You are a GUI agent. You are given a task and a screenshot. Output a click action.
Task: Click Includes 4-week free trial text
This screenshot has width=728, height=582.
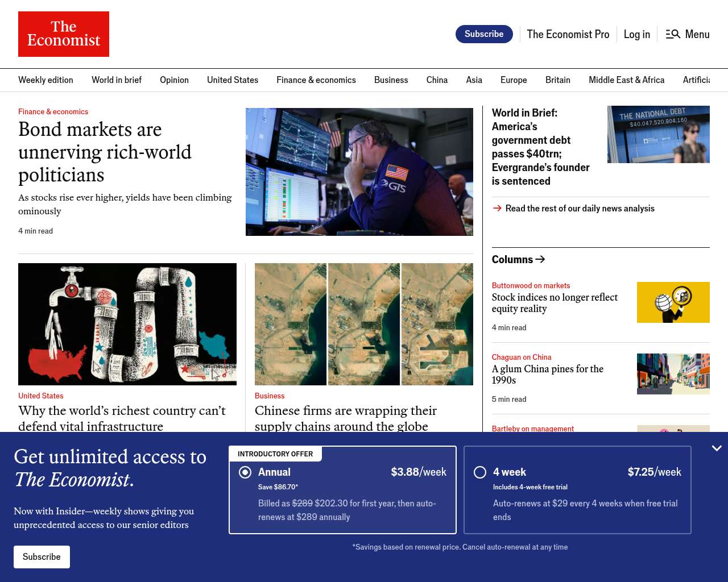coord(530,487)
